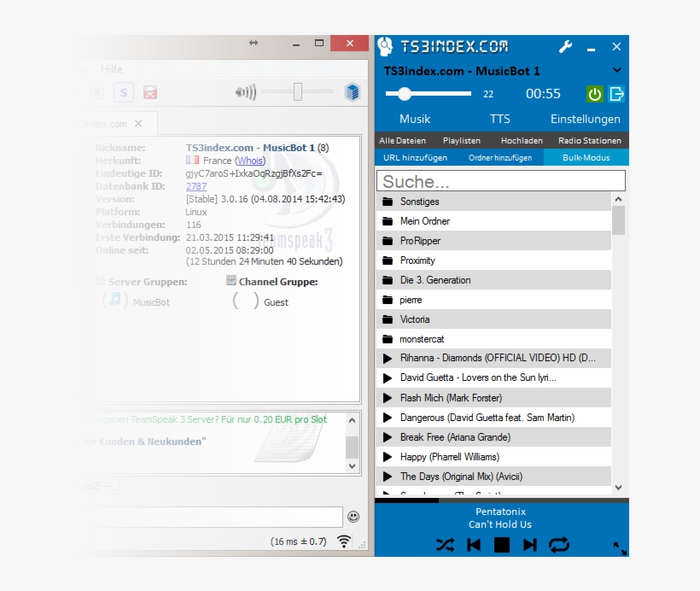Open the Sonstiges folder
The height and width of the screenshot is (591, 700).
click(493, 202)
